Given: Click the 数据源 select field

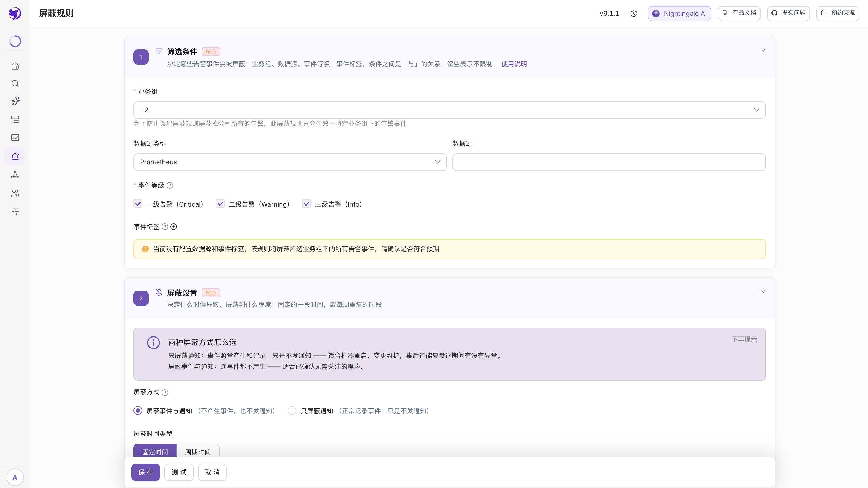Looking at the screenshot, I should pyautogui.click(x=609, y=162).
